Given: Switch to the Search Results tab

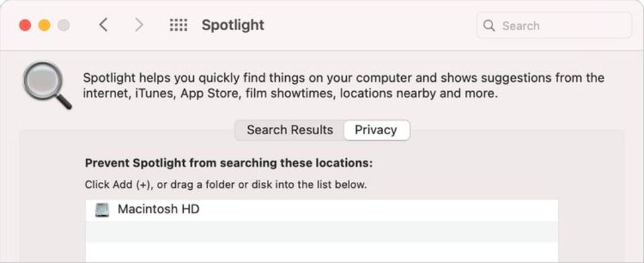Looking at the screenshot, I should 290,130.
